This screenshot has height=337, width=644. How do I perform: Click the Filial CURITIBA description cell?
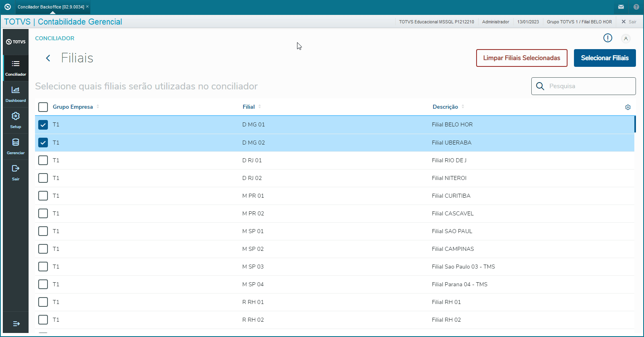(451, 196)
